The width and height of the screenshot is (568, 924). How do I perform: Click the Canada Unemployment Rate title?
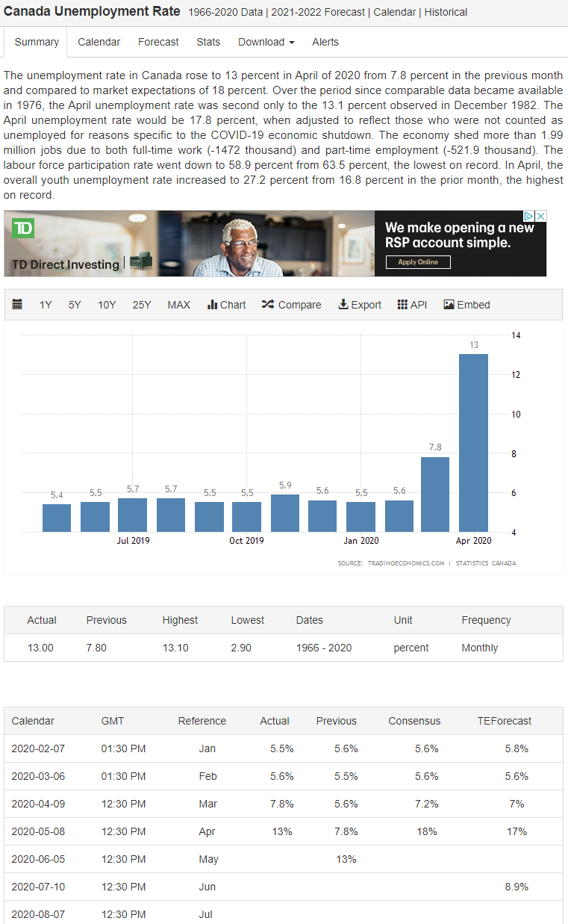[93, 11]
